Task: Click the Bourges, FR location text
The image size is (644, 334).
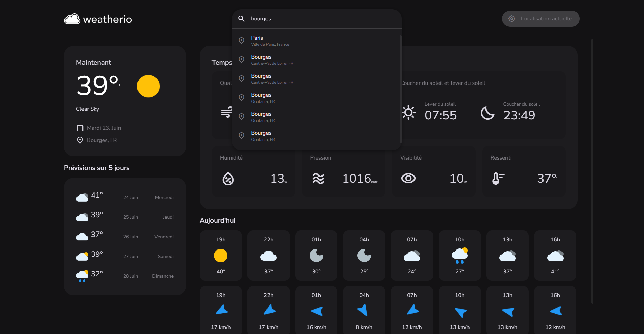Action: point(102,140)
